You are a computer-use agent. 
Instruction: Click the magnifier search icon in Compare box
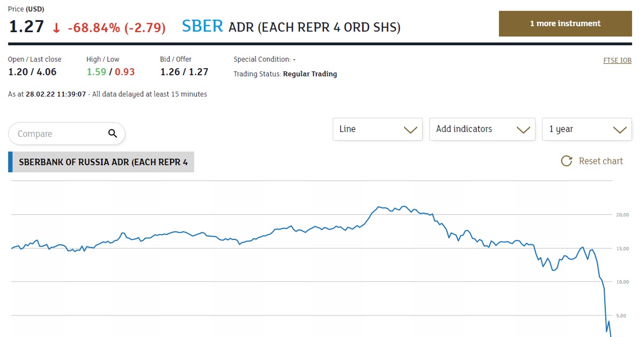pyautogui.click(x=112, y=134)
